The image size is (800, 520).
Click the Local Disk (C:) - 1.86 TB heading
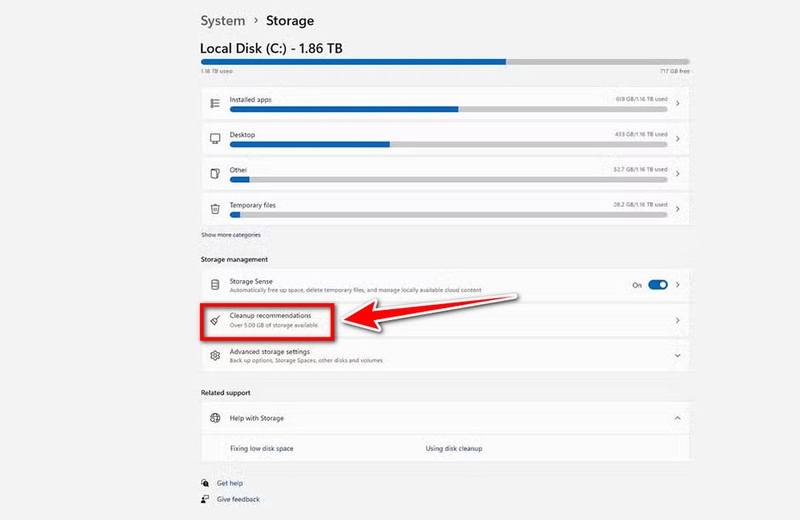(271, 48)
